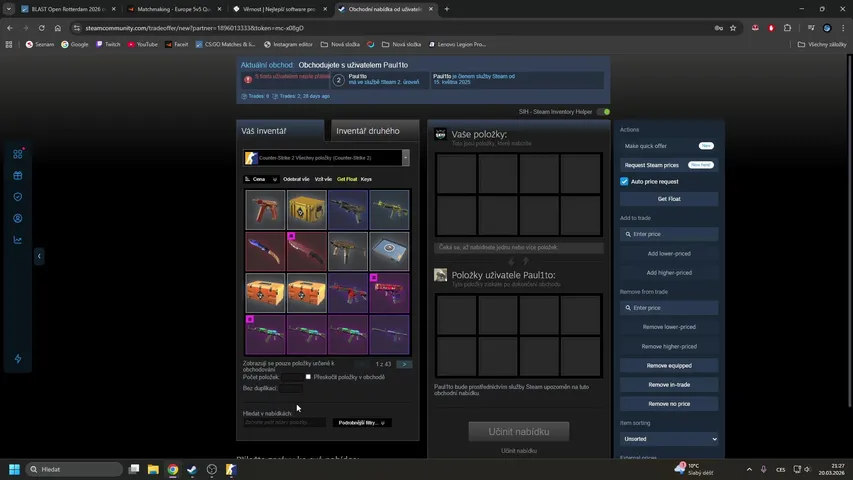Check Přeskočit položky v obchodě checkbox
This screenshot has width=853, height=480.
click(308, 377)
